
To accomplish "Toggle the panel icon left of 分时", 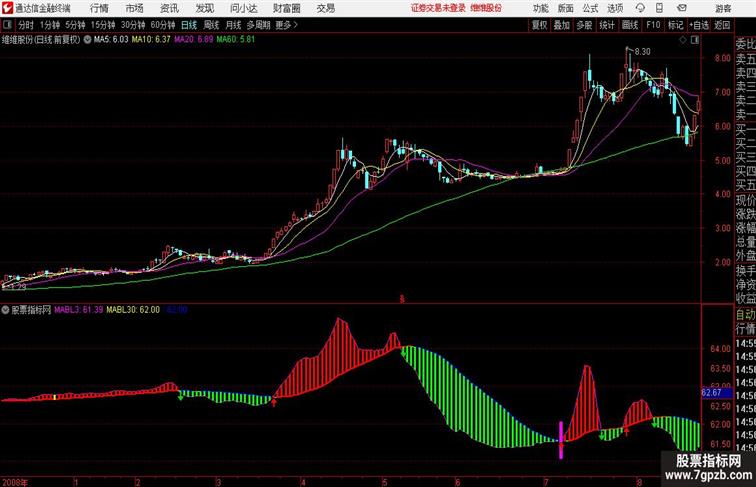I will (8, 25).
